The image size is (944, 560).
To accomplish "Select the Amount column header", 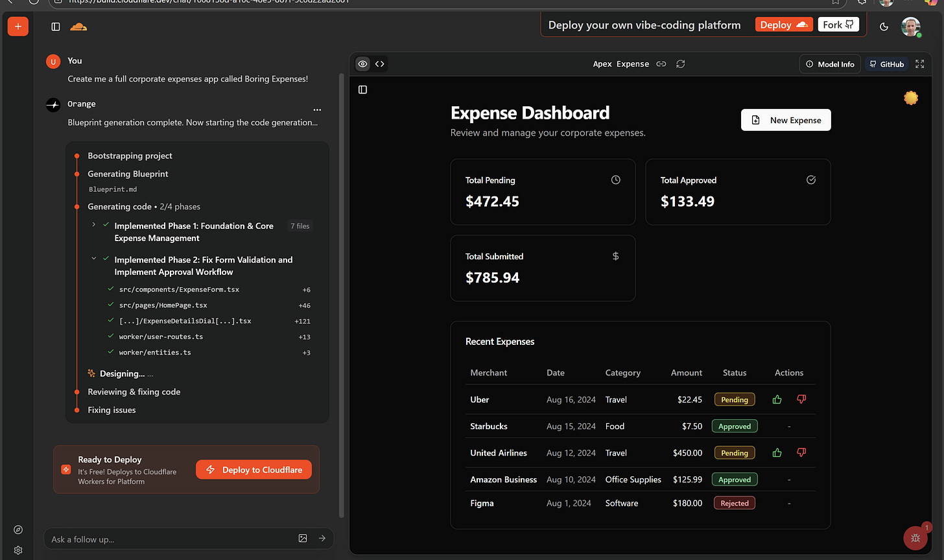I will point(687,373).
